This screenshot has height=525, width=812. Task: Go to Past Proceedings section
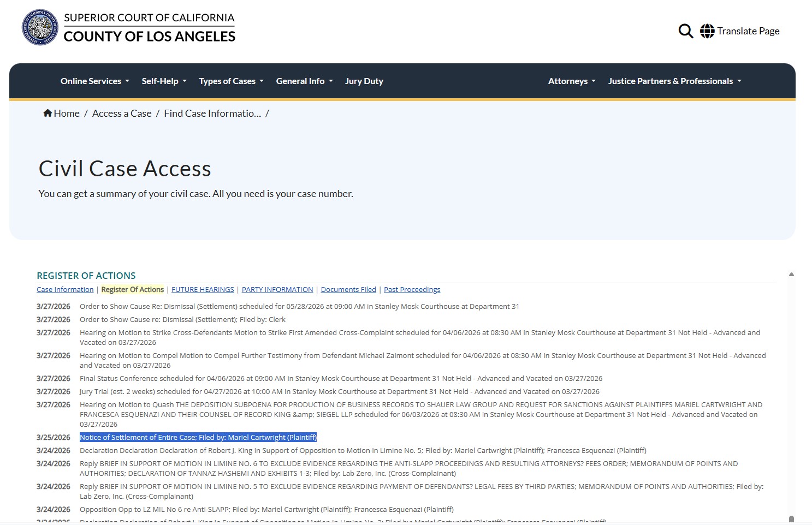[412, 290]
